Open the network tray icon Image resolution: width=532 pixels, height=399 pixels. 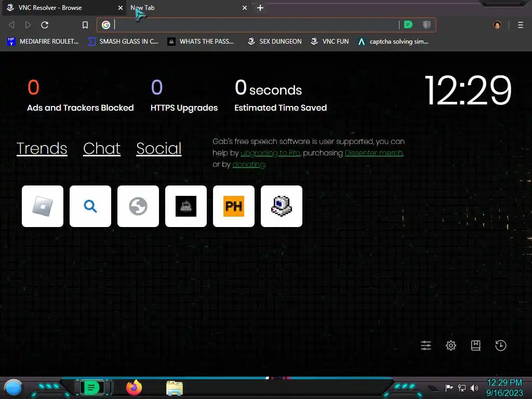click(462, 388)
